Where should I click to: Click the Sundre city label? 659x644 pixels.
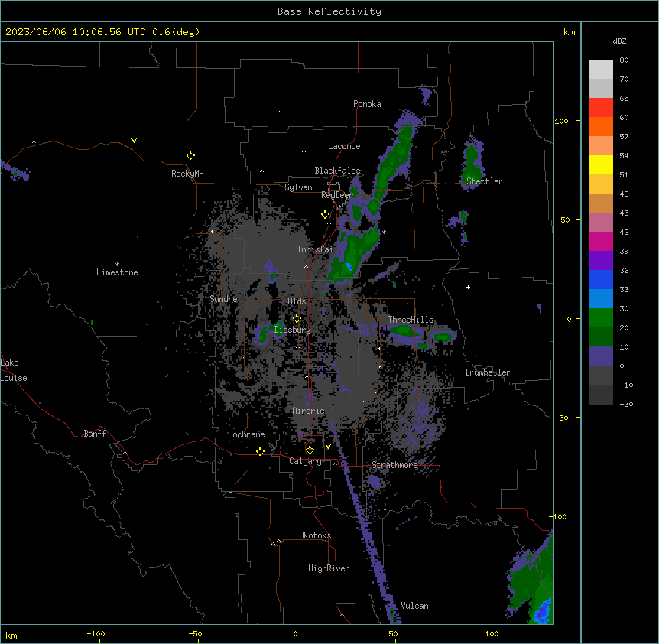tap(223, 299)
